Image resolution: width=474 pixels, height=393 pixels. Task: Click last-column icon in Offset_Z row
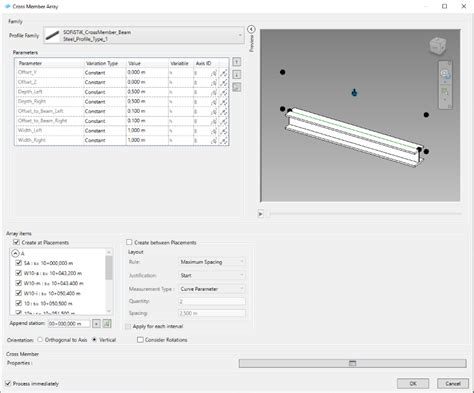coord(224,83)
